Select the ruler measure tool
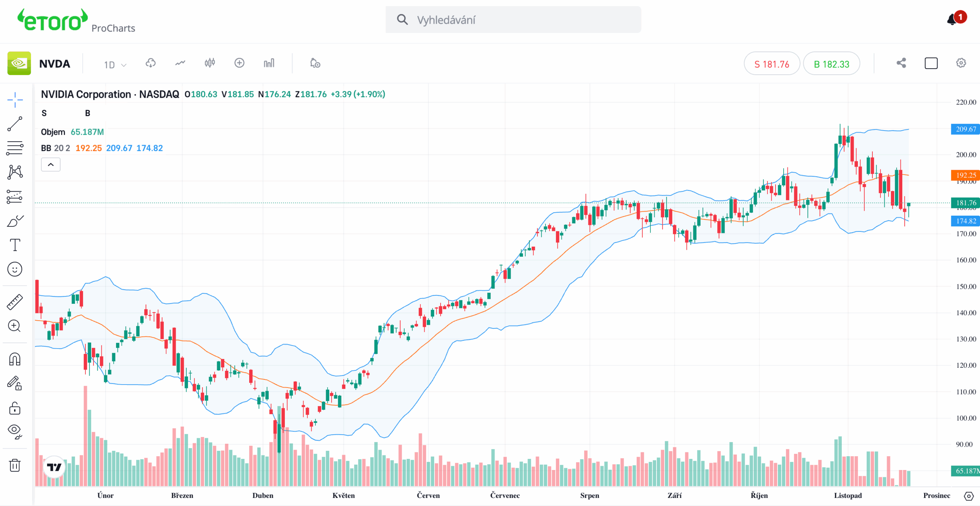Image resolution: width=980 pixels, height=506 pixels. point(15,302)
